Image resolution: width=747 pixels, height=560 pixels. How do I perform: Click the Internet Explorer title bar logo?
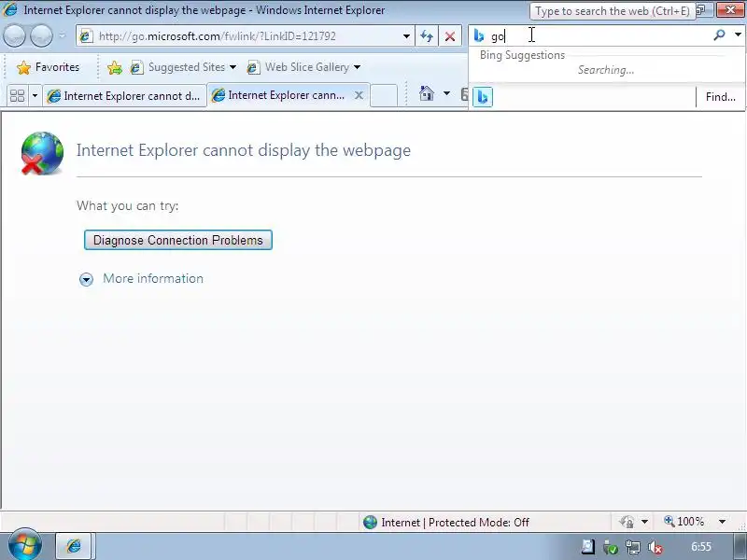pos(10,9)
